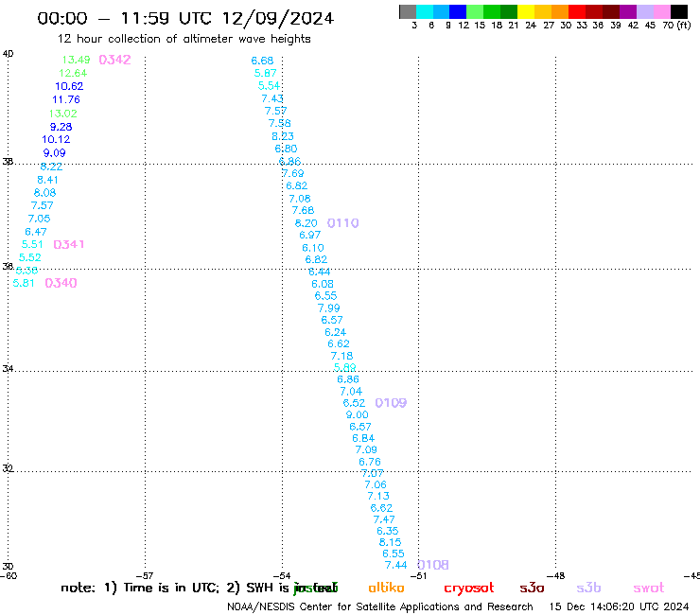Select the 'cryosat' satellite label

point(469,589)
